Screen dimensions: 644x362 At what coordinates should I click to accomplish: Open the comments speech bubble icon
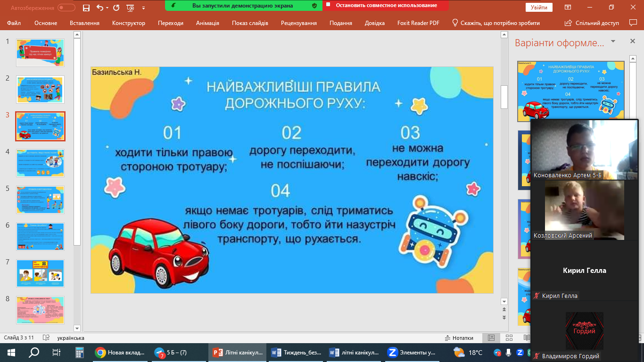[x=633, y=23]
